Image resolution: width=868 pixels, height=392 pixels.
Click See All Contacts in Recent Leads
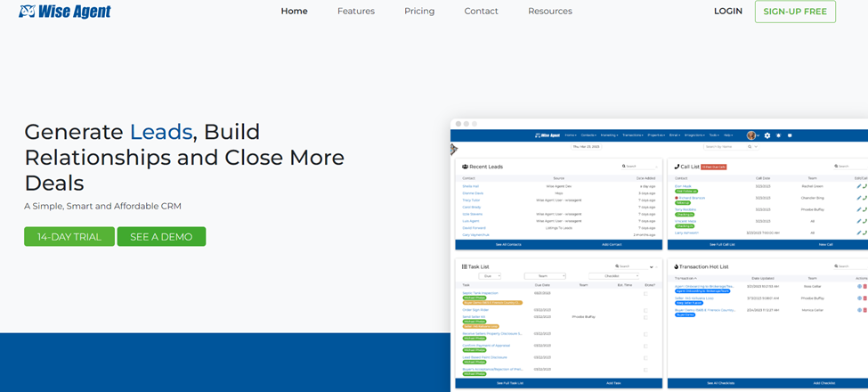[x=508, y=244]
